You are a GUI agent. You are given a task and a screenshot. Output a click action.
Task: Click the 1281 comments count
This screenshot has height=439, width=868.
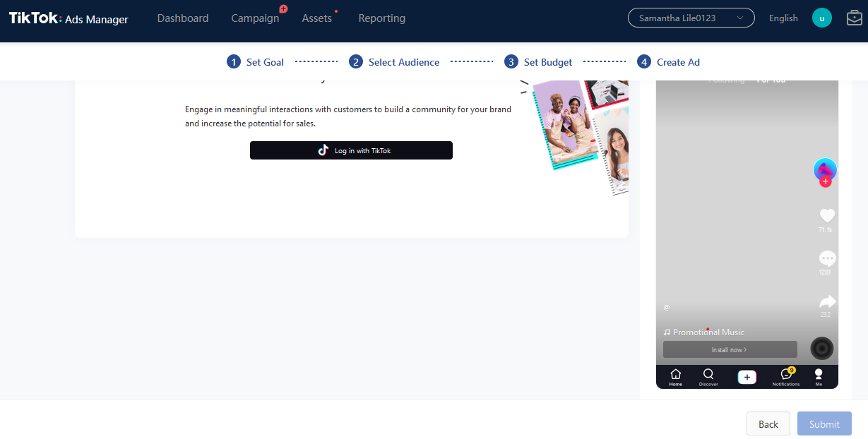pos(825,272)
